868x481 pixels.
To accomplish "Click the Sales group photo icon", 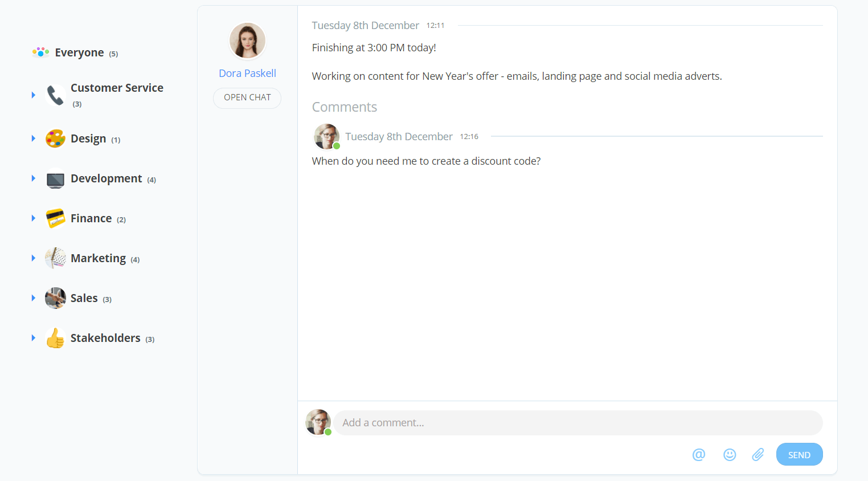I will click(x=55, y=298).
